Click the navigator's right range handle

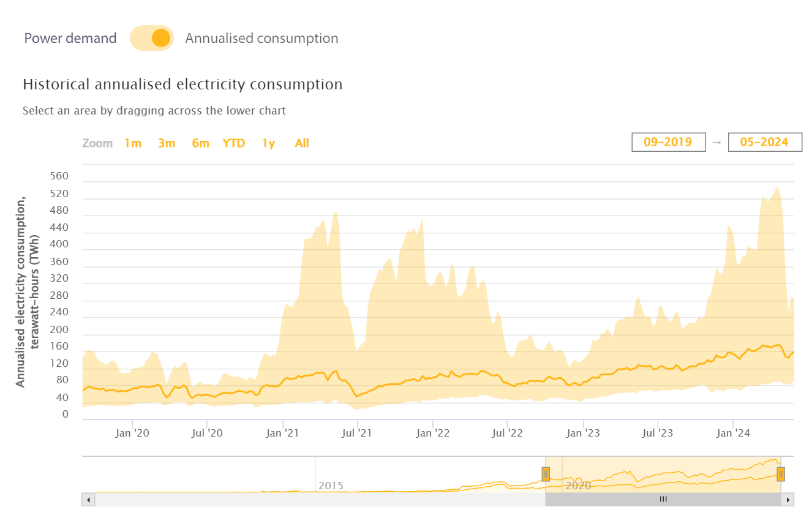pyautogui.click(x=781, y=474)
